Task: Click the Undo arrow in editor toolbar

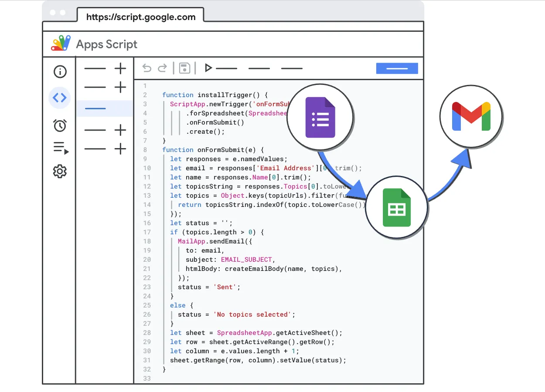Action: click(x=147, y=68)
